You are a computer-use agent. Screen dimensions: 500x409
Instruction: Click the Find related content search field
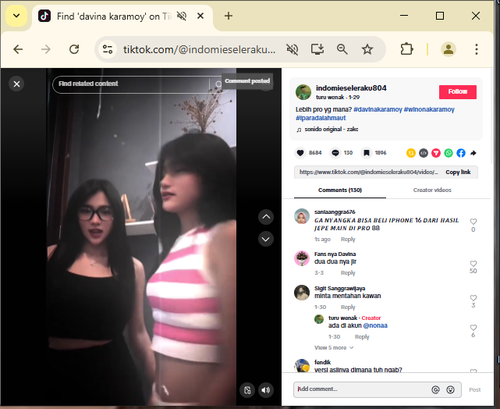133,84
